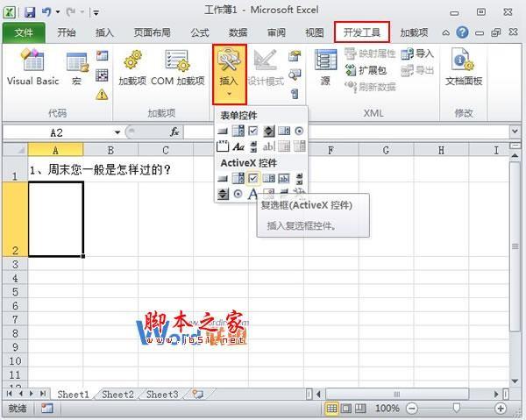
Task: Switch to the 公式 tab
Action: tap(200, 32)
